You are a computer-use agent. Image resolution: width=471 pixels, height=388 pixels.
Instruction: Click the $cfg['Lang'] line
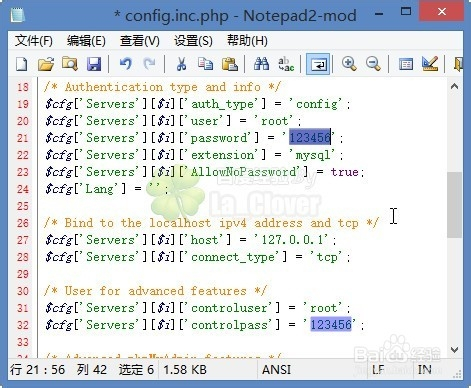click(x=107, y=189)
